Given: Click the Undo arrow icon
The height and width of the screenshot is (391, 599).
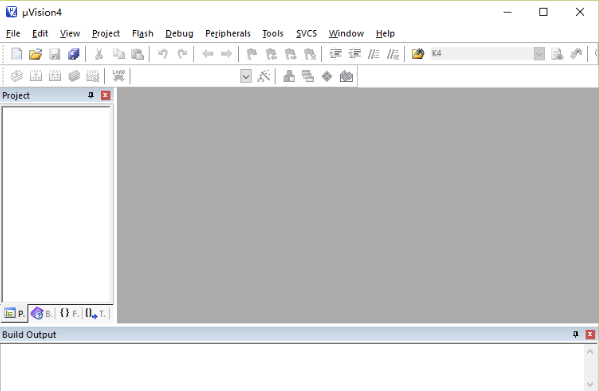Looking at the screenshot, I should click(x=163, y=54).
